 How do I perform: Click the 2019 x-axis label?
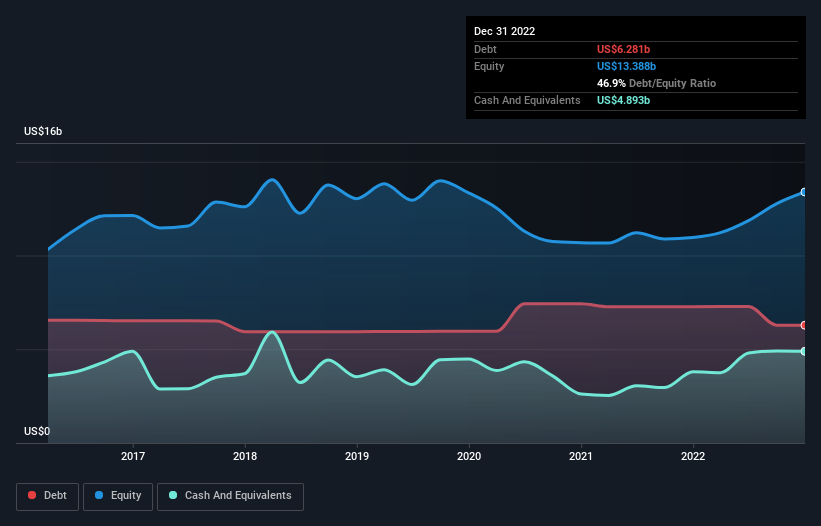click(357, 456)
